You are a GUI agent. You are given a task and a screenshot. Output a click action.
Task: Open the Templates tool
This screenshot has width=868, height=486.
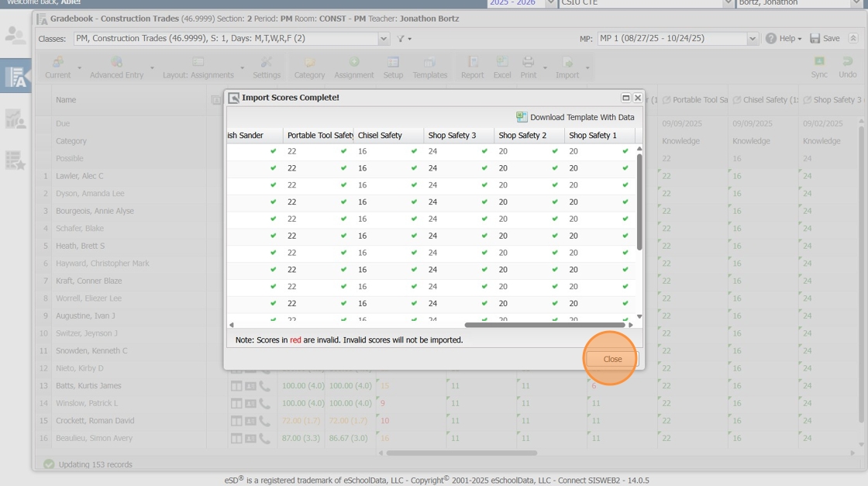(x=429, y=67)
